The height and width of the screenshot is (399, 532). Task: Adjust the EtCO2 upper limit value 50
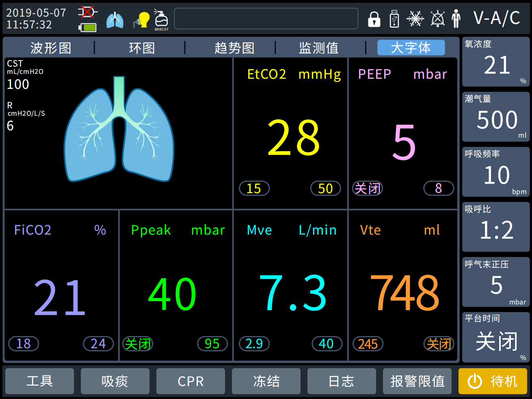click(x=325, y=188)
